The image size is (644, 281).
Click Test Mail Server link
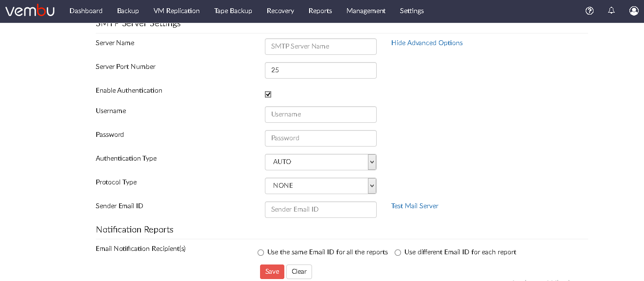tap(415, 206)
